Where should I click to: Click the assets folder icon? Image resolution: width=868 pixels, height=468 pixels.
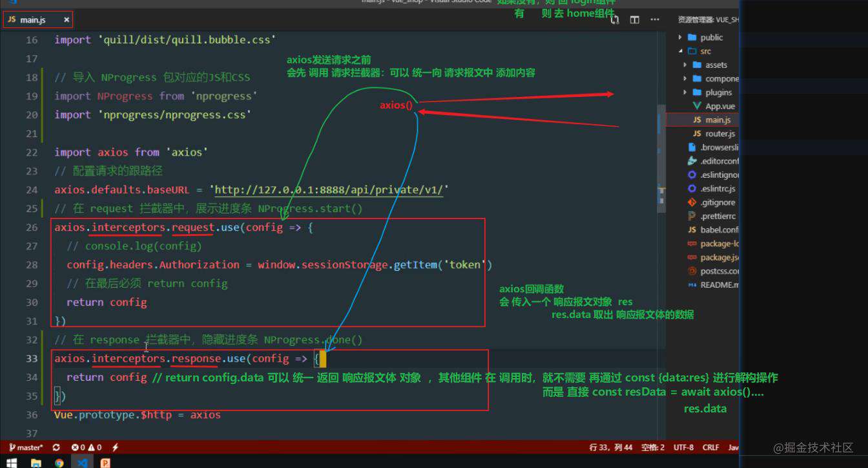pyautogui.click(x=697, y=65)
